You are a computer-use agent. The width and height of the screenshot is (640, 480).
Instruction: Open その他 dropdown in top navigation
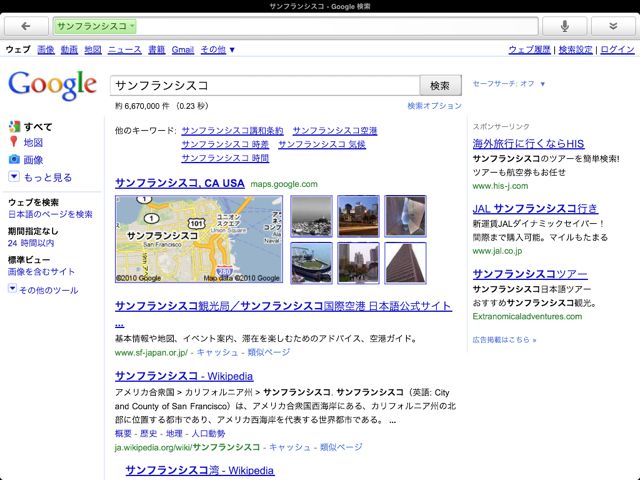tap(218, 50)
